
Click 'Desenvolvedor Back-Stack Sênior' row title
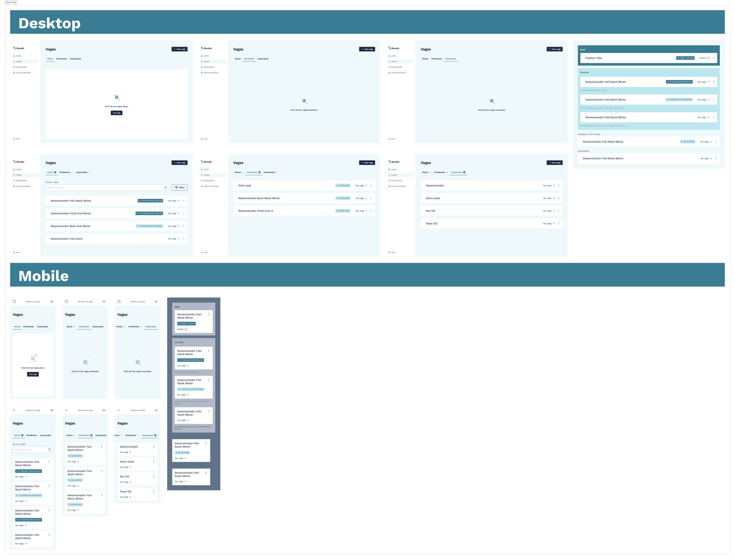[x=259, y=198]
